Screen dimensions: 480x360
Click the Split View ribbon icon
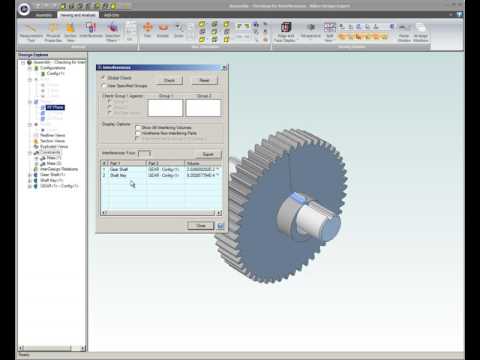click(x=329, y=32)
